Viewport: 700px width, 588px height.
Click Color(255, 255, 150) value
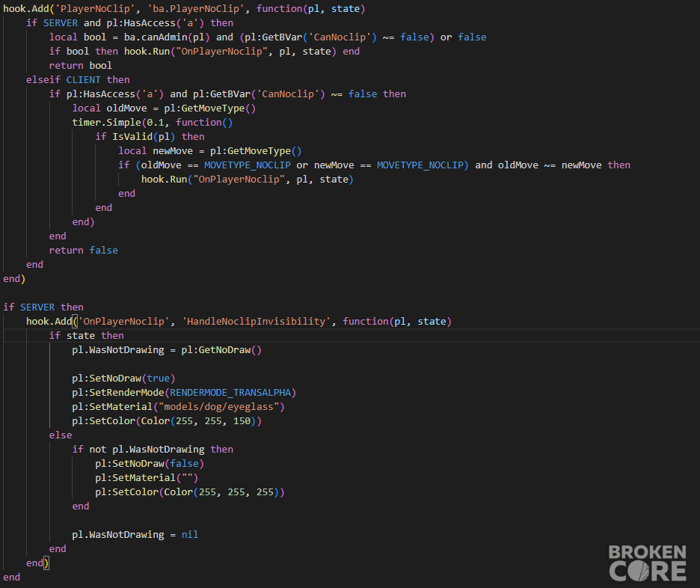point(199,421)
